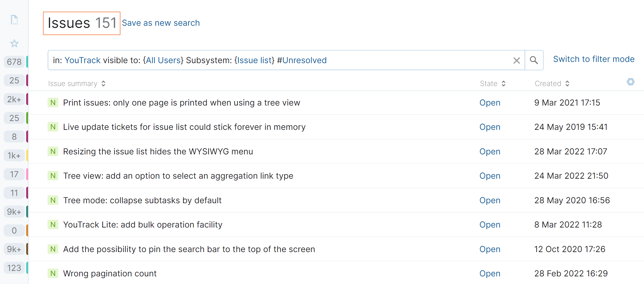Select the 678 saved search in sidebar
The width and height of the screenshot is (644, 284).
14,62
